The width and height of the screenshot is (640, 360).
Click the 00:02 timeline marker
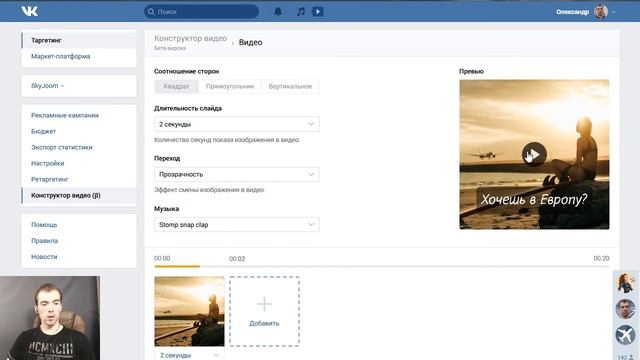pyautogui.click(x=237, y=259)
